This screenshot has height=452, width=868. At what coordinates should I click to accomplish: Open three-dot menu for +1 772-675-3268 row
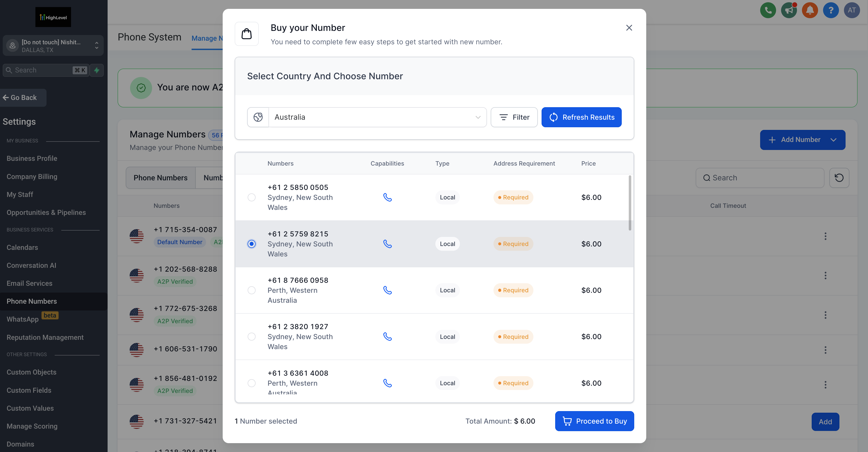point(825,315)
